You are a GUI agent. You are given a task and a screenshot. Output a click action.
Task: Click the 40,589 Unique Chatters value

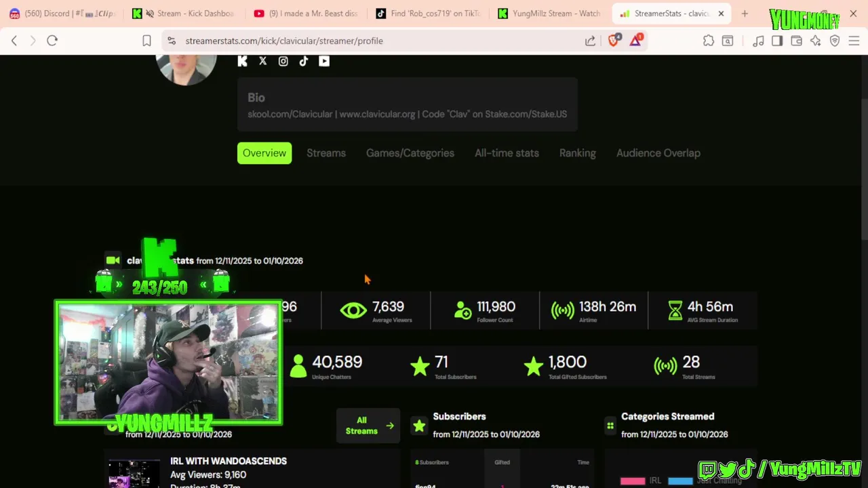[337, 362]
